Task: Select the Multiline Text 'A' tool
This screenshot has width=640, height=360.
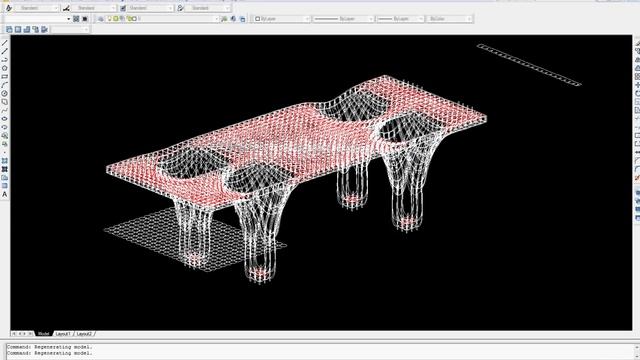Action: 4,194
